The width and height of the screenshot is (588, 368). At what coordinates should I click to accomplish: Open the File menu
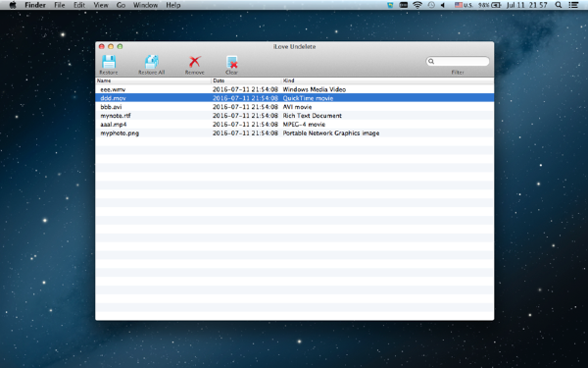(59, 5)
